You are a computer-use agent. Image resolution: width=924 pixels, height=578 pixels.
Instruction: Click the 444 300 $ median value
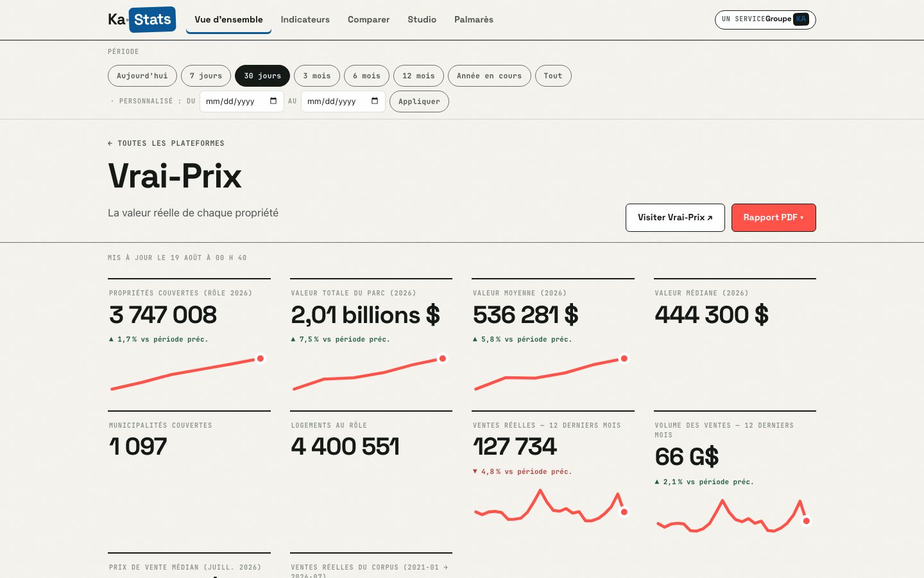pyautogui.click(x=712, y=315)
